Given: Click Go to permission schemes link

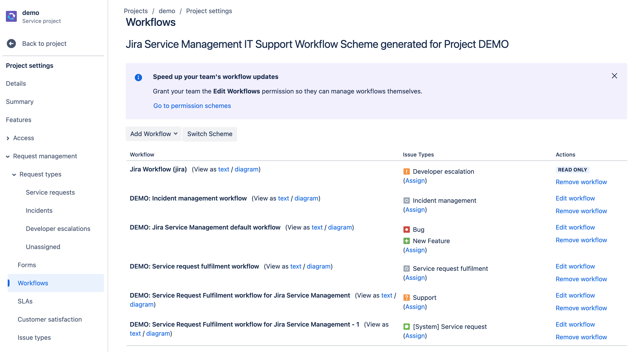Looking at the screenshot, I should click(x=192, y=106).
